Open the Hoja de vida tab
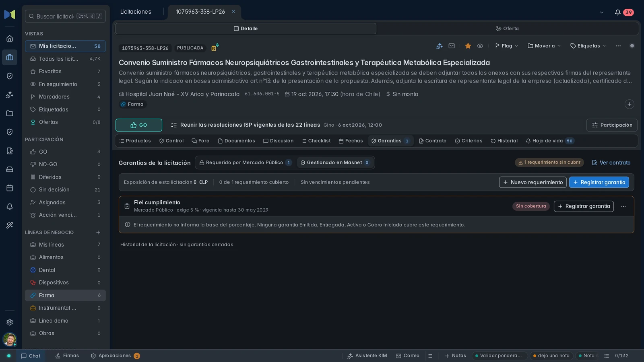The height and width of the screenshot is (362, 644). 550,141
